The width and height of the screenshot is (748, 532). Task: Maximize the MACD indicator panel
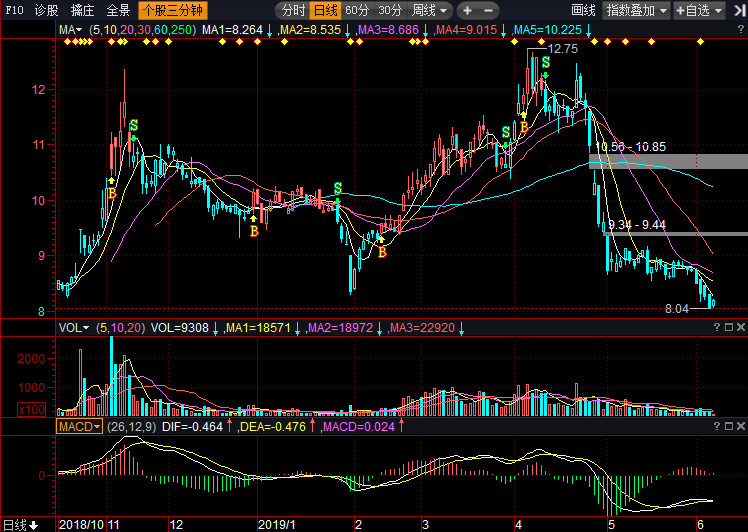(x=727, y=427)
